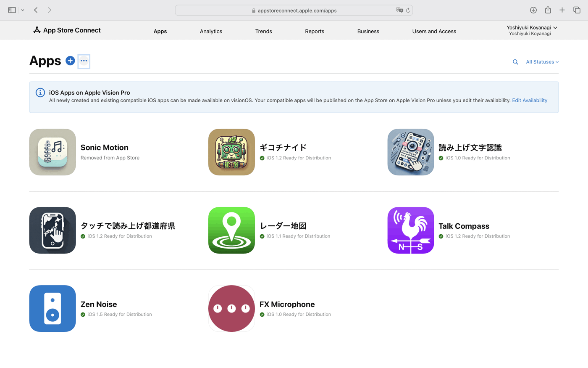Open the ellipsis menu next to Apps heading

click(84, 61)
